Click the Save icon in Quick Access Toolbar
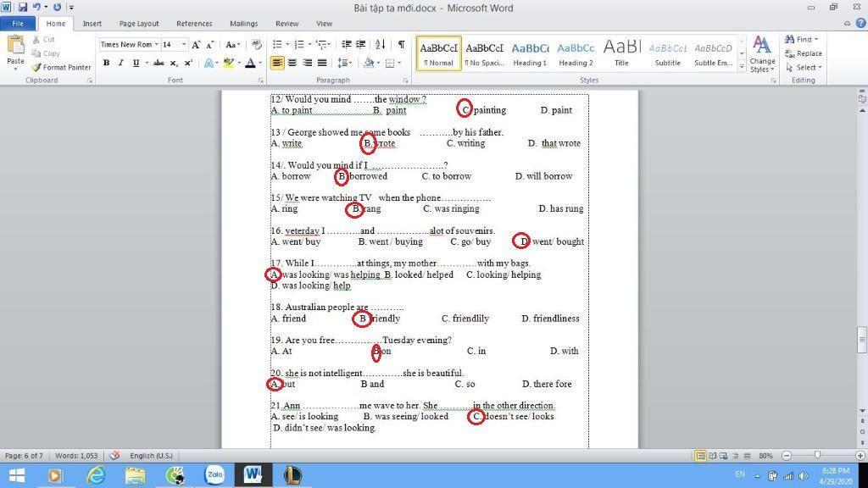This screenshot has width=868, height=488. (23, 7)
